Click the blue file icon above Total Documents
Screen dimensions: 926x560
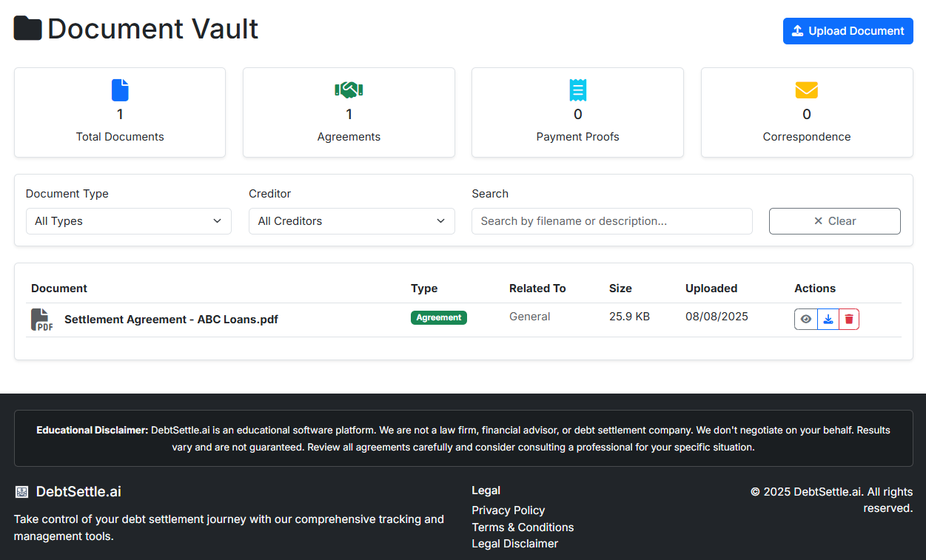point(120,90)
